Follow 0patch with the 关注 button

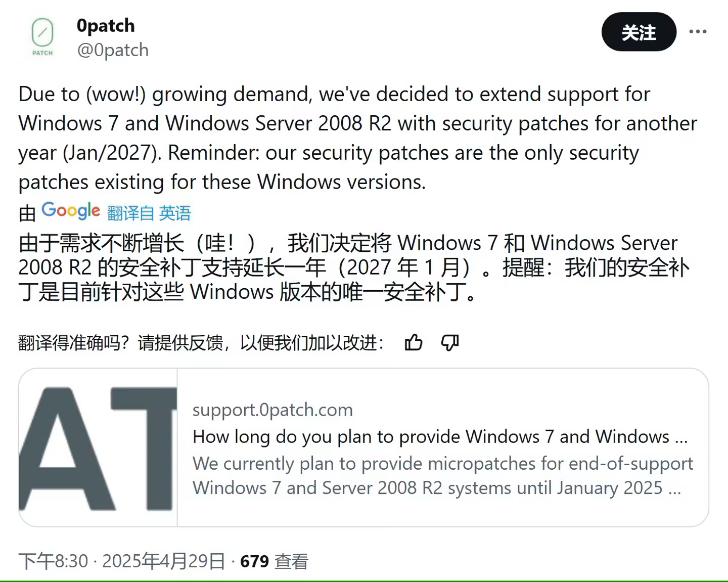pos(639,32)
